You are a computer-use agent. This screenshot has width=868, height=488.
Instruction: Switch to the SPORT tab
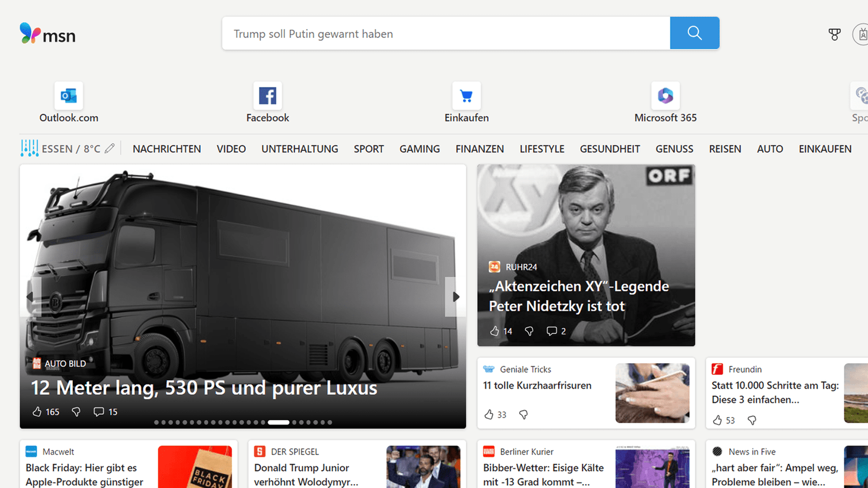coord(368,149)
